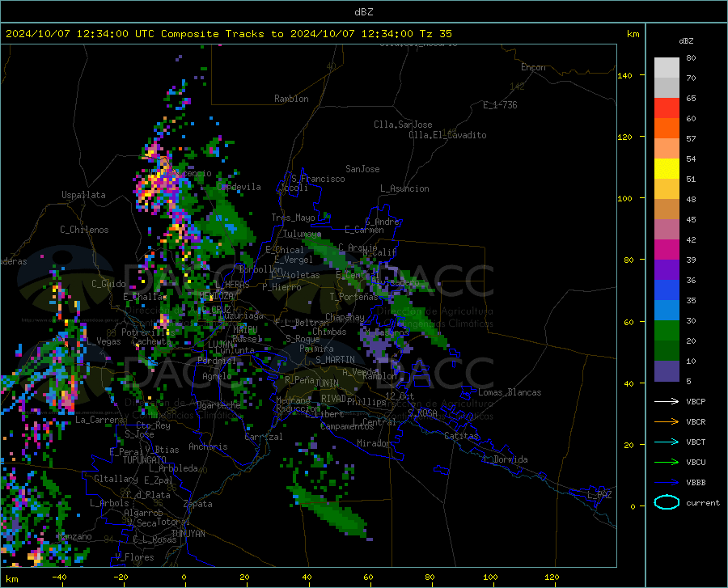Click the orange VBCR arrow legend icon

pyautogui.click(x=667, y=421)
